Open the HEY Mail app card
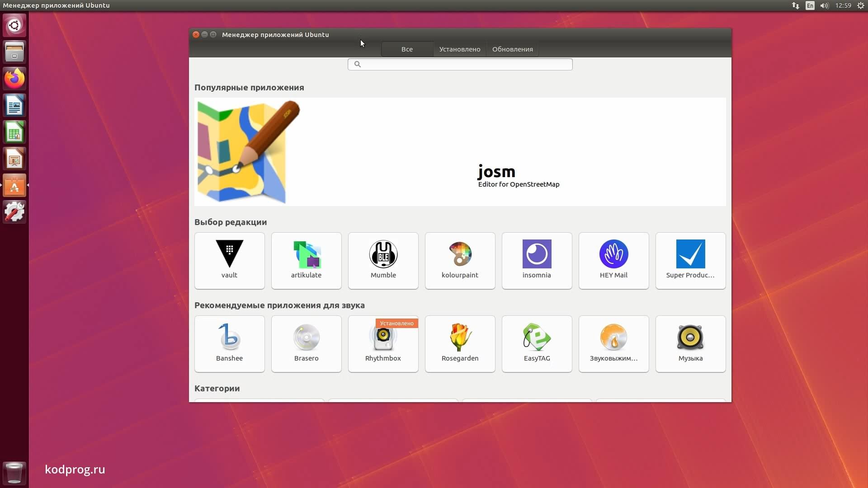The height and width of the screenshot is (488, 868). pos(613,261)
